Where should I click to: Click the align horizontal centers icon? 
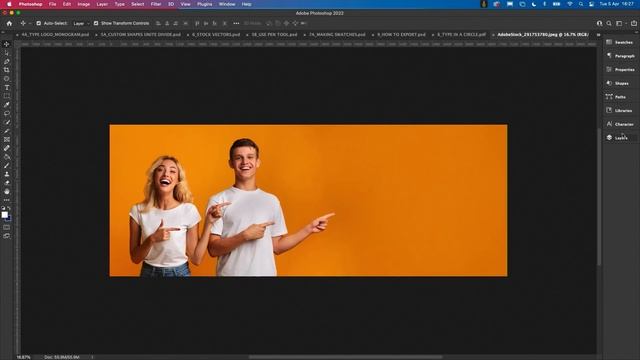[167, 23]
